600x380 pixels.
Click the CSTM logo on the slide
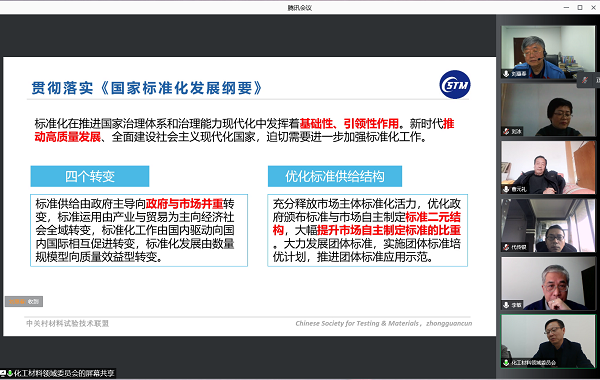click(455, 85)
